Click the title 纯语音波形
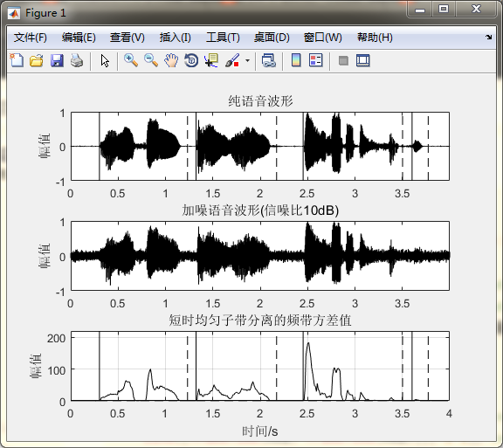This screenshot has width=503, height=448. point(260,101)
